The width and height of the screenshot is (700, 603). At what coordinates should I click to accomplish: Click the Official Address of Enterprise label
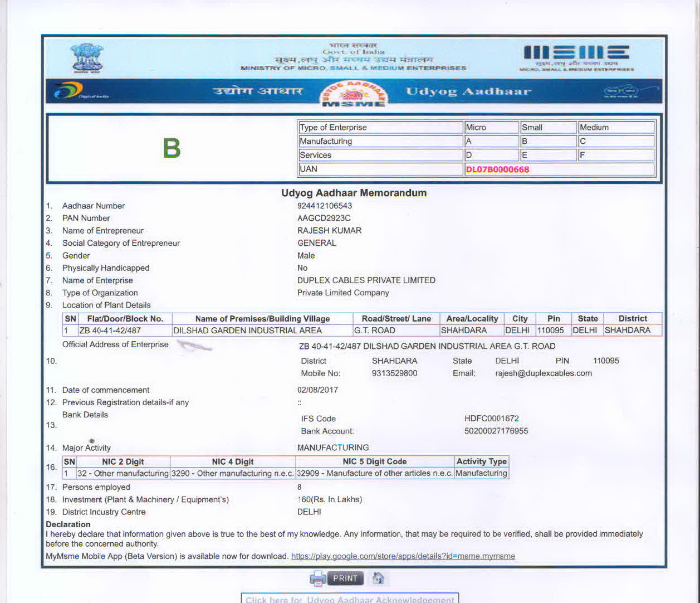click(x=115, y=344)
